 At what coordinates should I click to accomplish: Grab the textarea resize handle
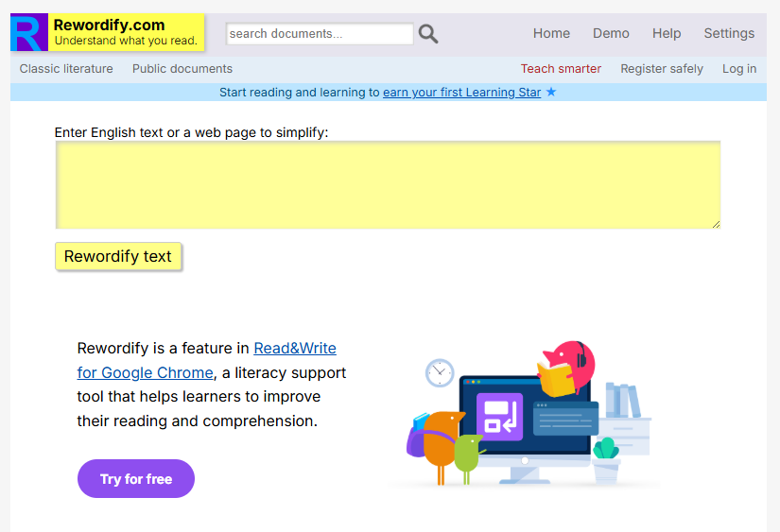pos(716,224)
